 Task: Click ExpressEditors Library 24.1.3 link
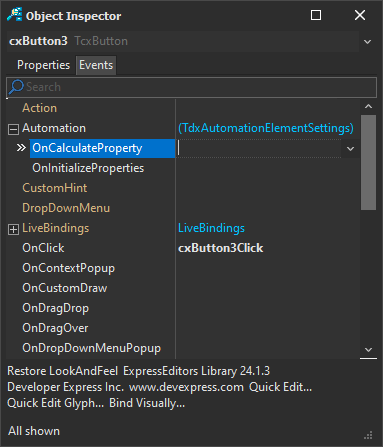coord(196,371)
